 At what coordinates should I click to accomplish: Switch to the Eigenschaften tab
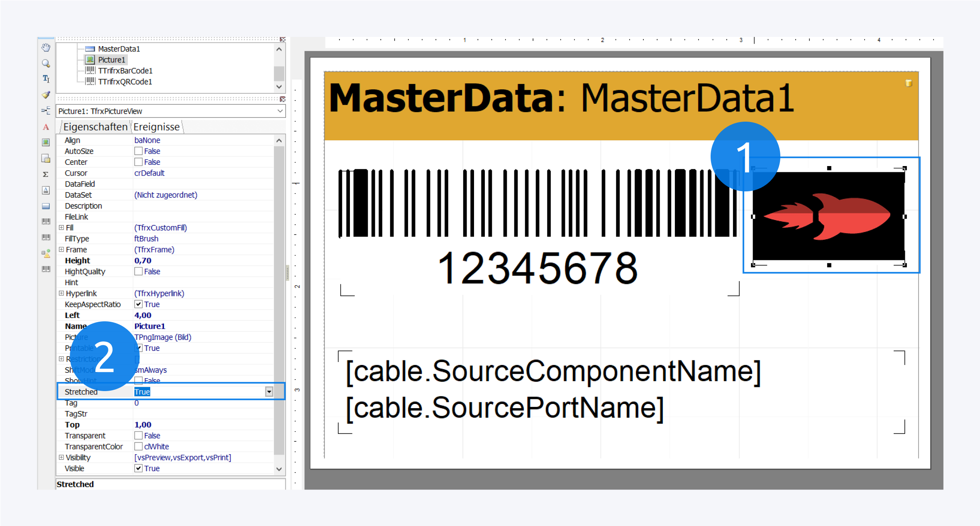tap(95, 127)
